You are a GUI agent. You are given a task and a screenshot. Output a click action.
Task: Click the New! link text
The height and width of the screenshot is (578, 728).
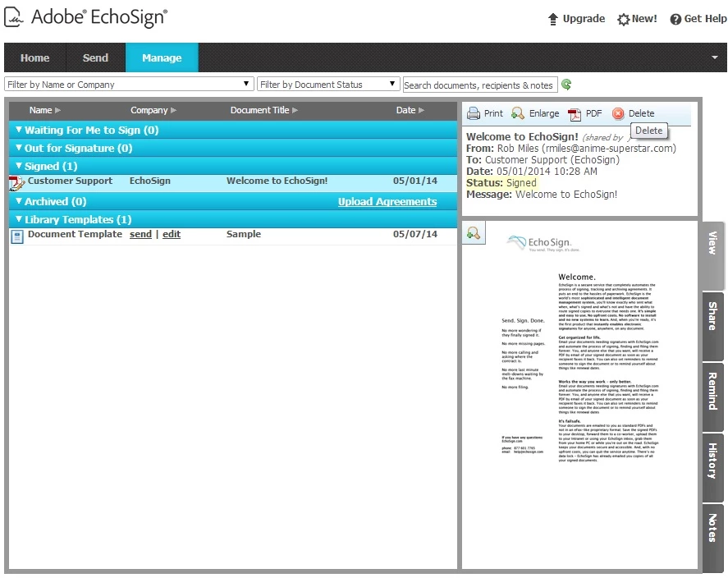point(644,19)
